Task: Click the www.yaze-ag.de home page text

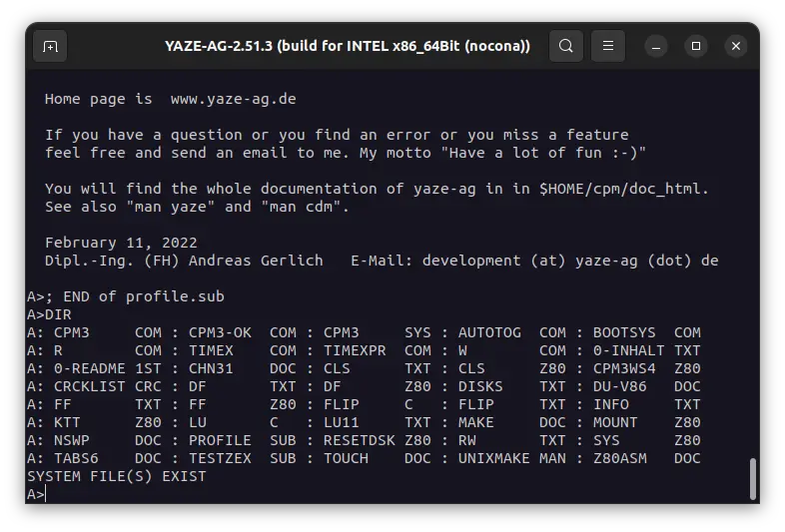Action: coord(234,99)
